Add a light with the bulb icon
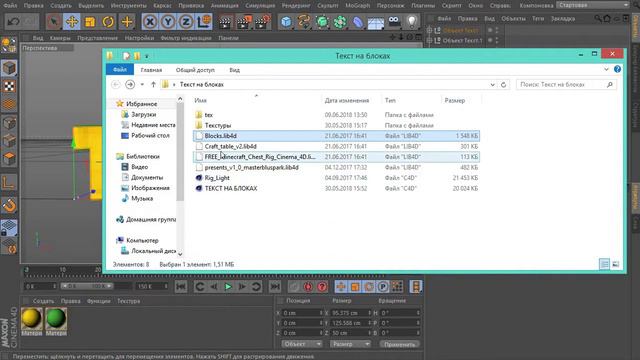The width and height of the screenshot is (640, 360). tap(412, 22)
